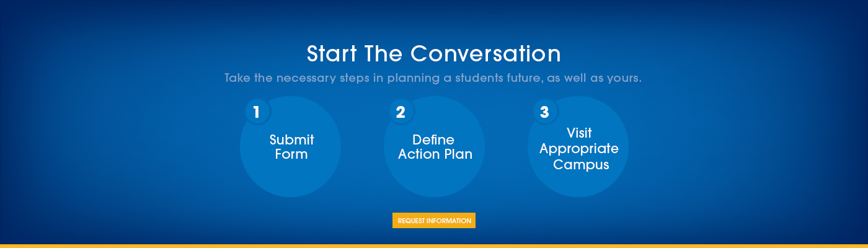This screenshot has height=248, width=868.
Task: Click the word "Action" in step two
Action: (419, 154)
